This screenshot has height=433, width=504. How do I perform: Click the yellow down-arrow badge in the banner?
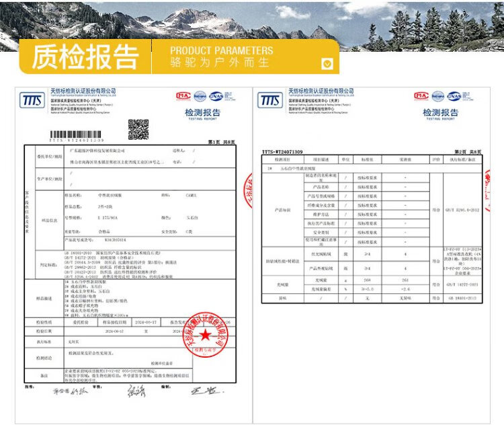(x=327, y=63)
